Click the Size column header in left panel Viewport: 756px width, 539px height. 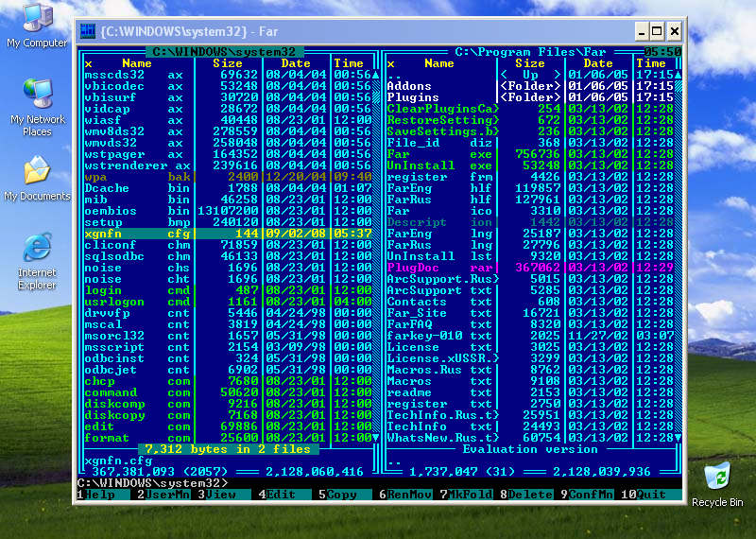pyautogui.click(x=228, y=63)
